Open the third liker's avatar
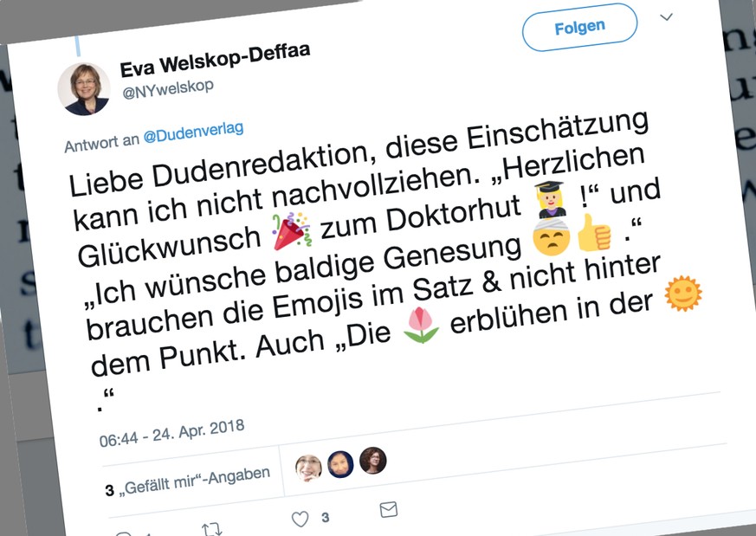The height and width of the screenshot is (536, 756). 372,461
